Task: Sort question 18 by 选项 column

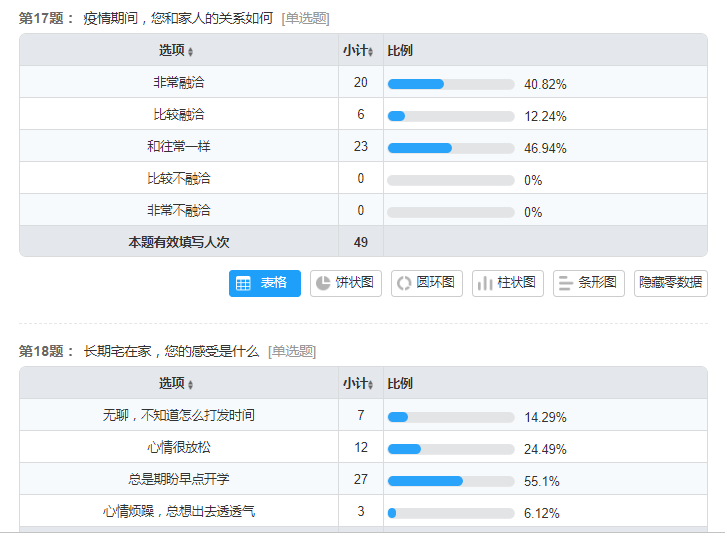Action: [x=177, y=383]
